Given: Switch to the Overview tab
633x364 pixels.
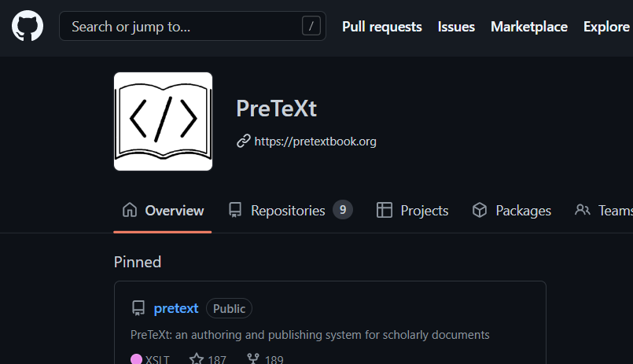Looking at the screenshot, I should click(x=163, y=211).
